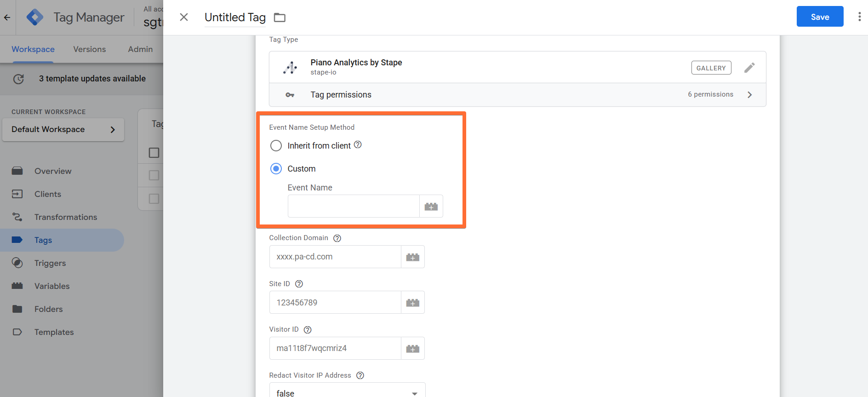
Task: Click the folder icon next to Untitled Tag
Action: point(280,17)
